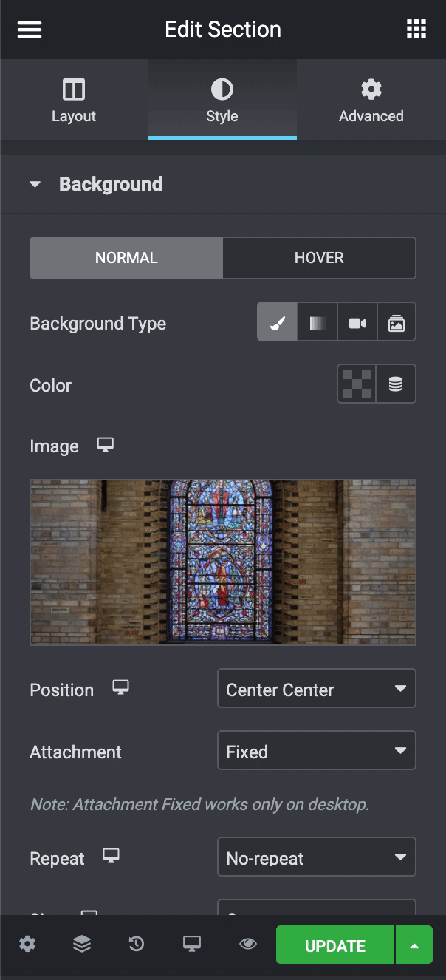Switch to the Layout tab

pos(74,101)
